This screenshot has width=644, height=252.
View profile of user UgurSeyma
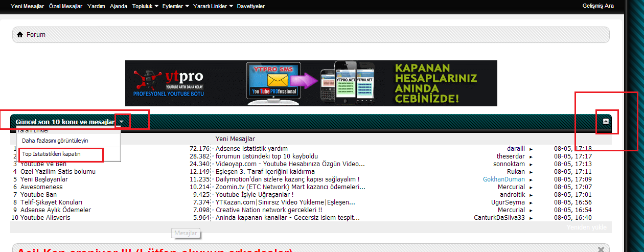(x=508, y=202)
